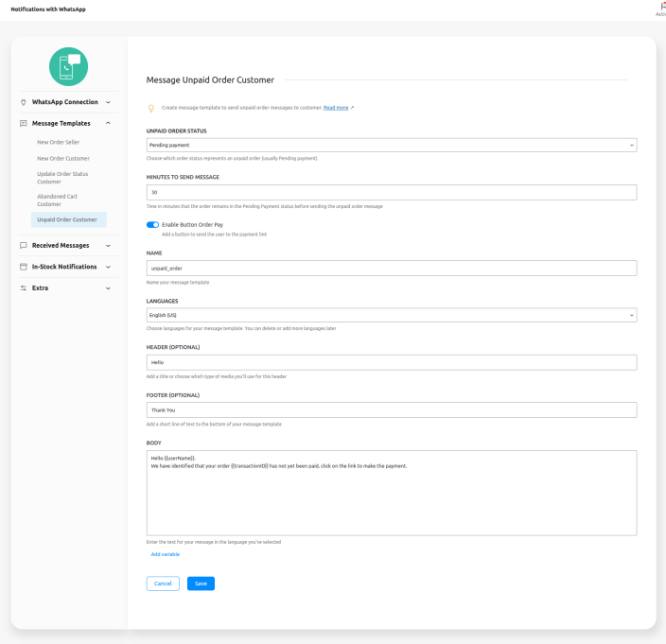Toggle the Enable Button Order Pay switch
The image size is (666, 644).
click(x=153, y=224)
